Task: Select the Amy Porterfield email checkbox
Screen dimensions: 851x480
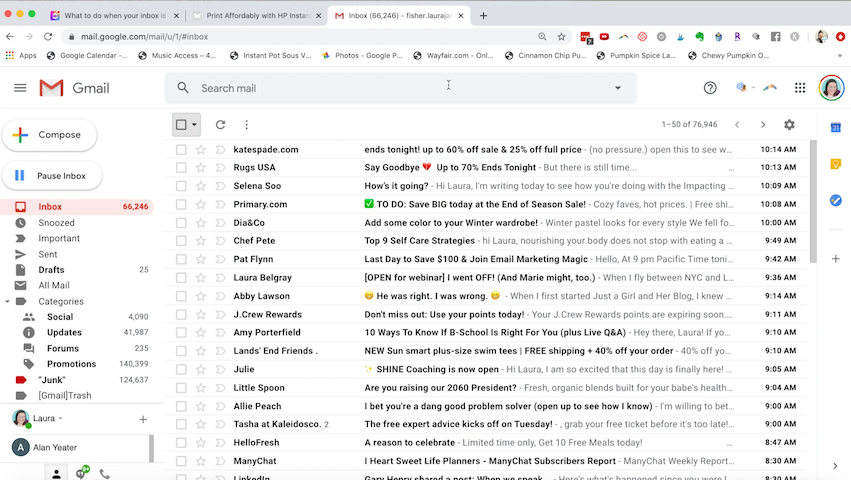Action: click(181, 332)
